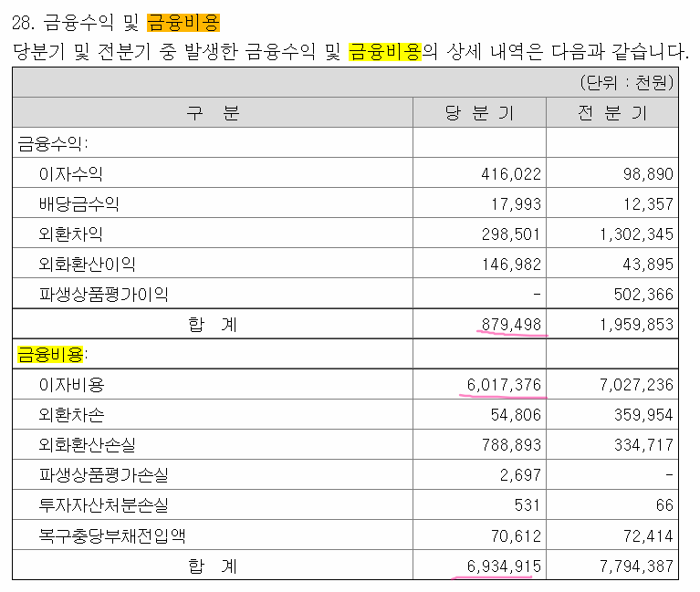Click the 파생상품평가손실 row label
The image size is (700, 592).
103,474
